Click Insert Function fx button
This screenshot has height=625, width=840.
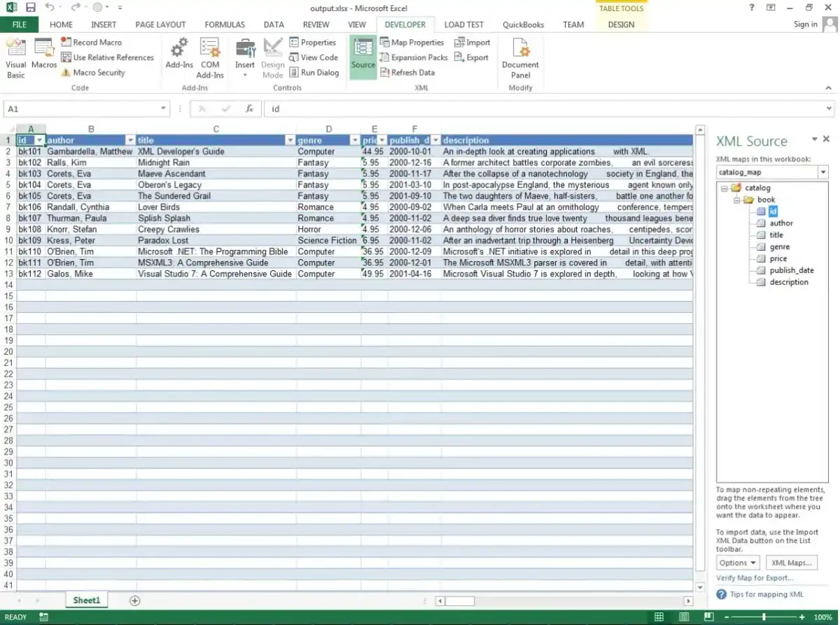pos(249,109)
